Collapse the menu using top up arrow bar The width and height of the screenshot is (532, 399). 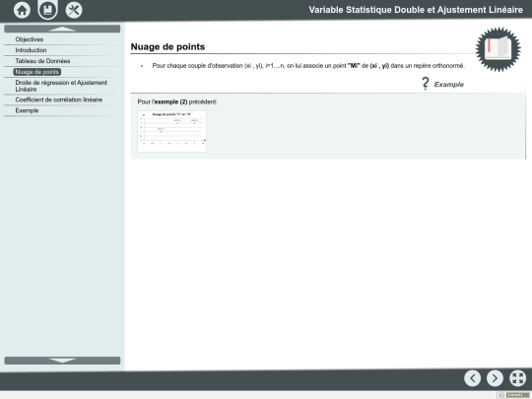pyautogui.click(x=62, y=29)
